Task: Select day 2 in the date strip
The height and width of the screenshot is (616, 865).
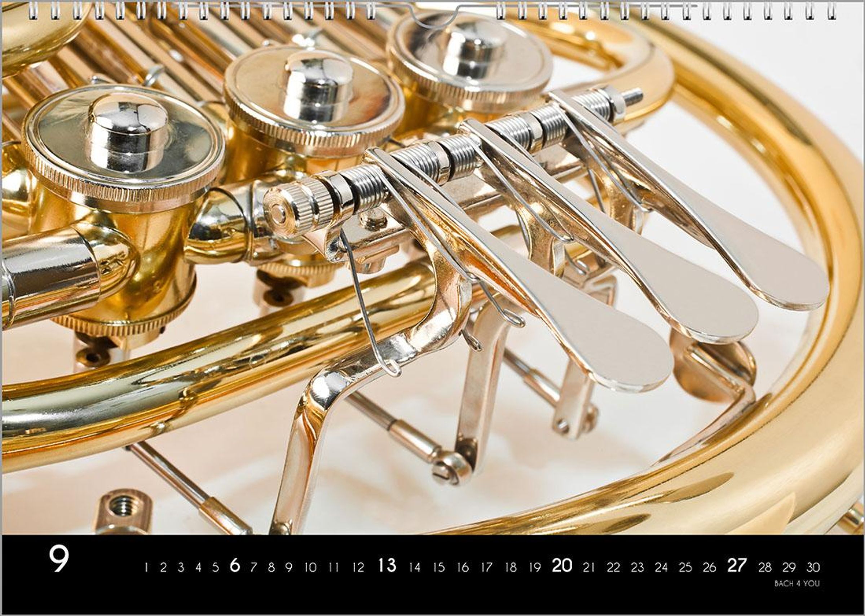Action: tap(163, 567)
